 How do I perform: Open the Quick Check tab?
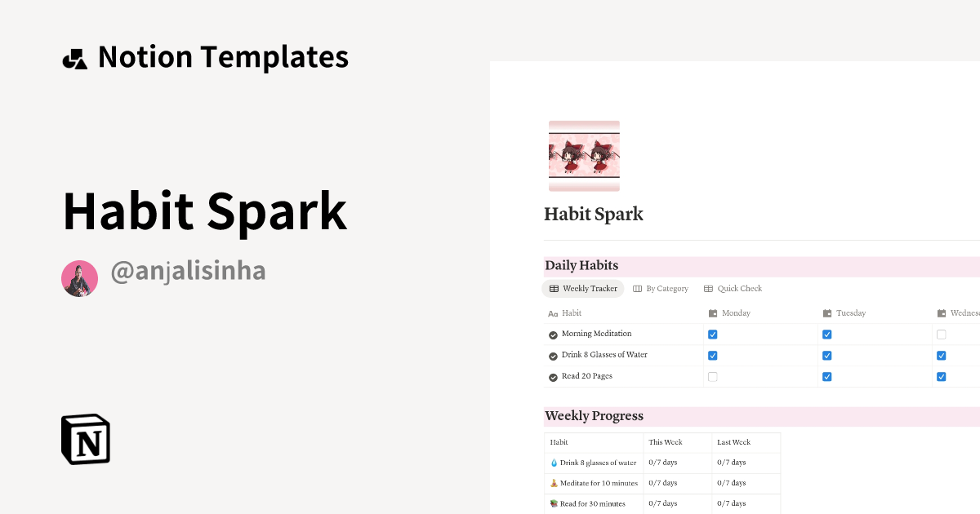(x=733, y=288)
